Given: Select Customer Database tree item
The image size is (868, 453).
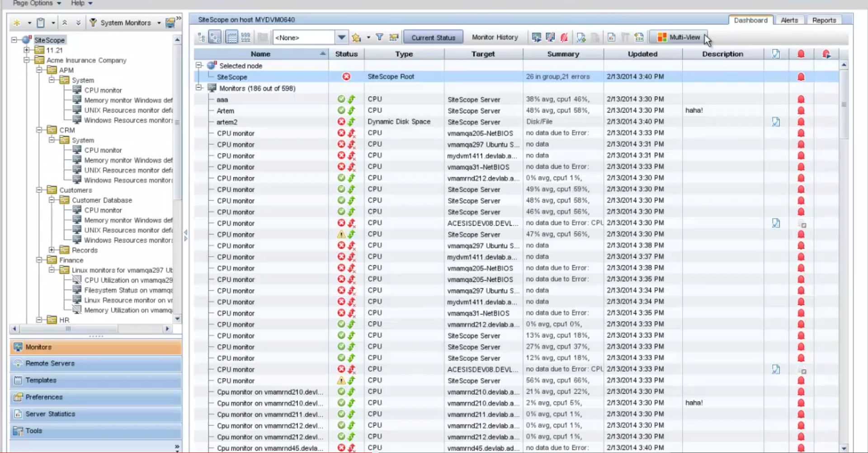Looking at the screenshot, I should pyautogui.click(x=102, y=200).
